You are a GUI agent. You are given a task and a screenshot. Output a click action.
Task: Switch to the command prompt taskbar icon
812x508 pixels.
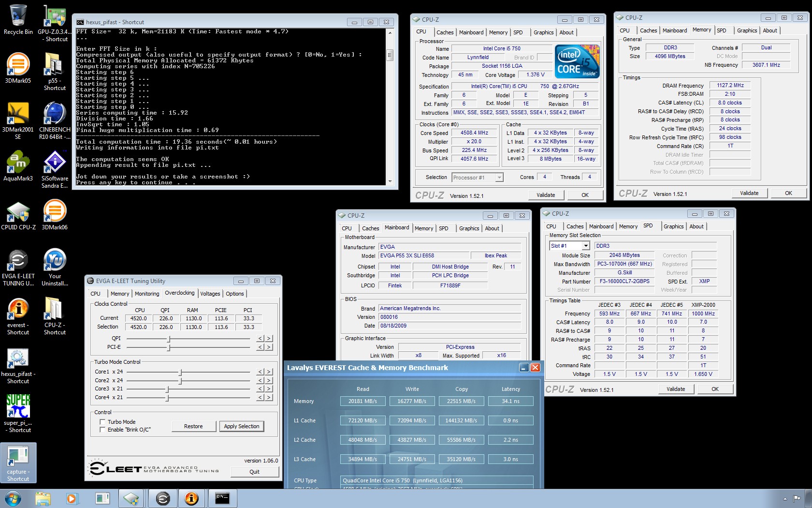click(x=222, y=498)
